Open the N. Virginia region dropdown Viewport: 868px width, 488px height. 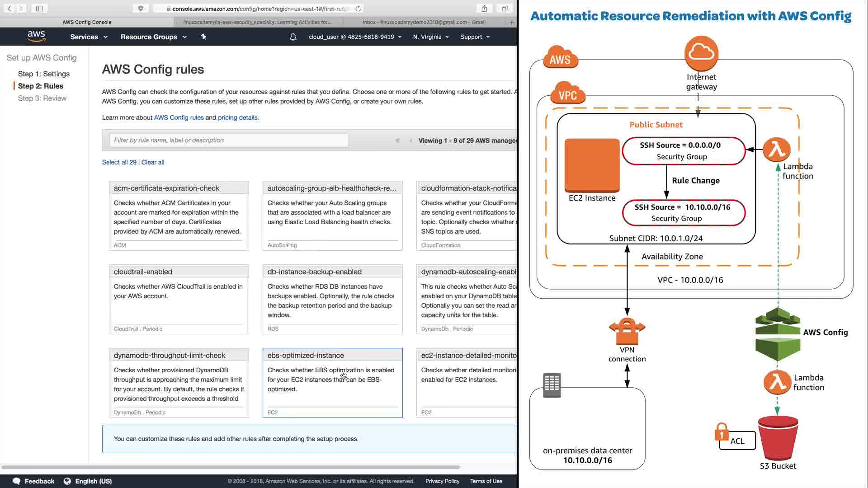[430, 37]
